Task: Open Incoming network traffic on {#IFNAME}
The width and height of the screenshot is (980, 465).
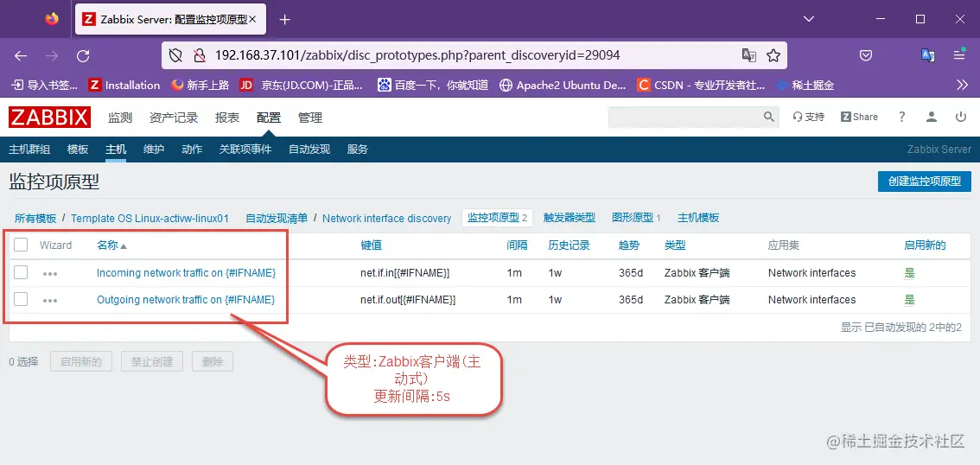Action: tap(187, 273)
